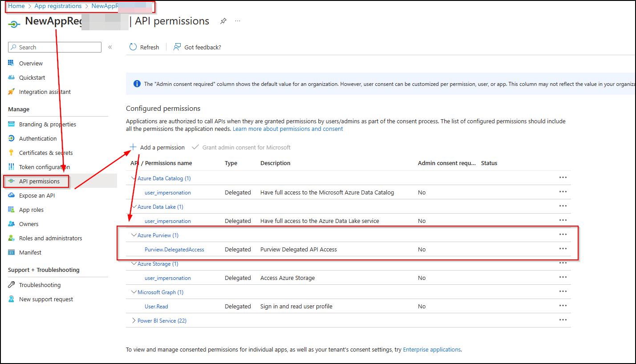The image size is (636, 364).
Task: Open ellipsis menu for User.Read row
Action: pyautogui.click(x=563, y=306)
